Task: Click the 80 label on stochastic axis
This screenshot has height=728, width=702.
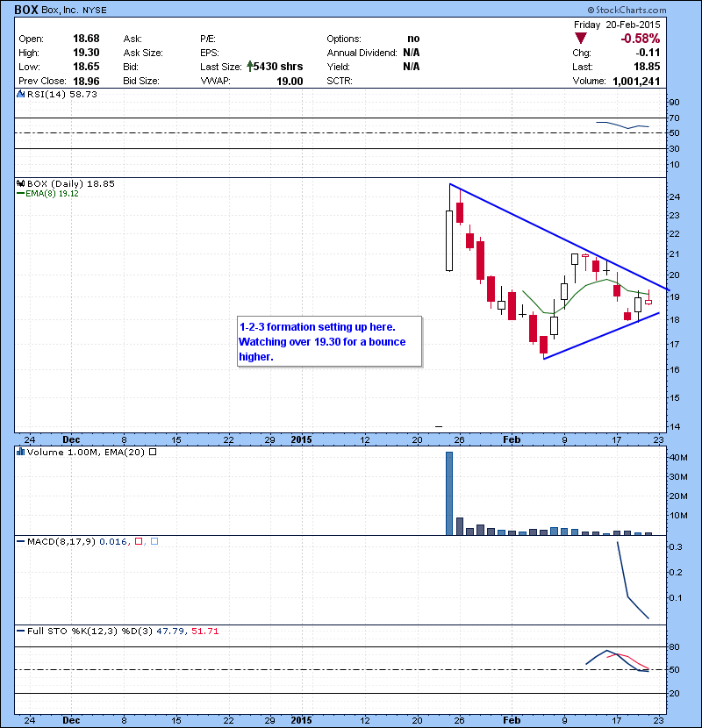Action: coord(674,646)
